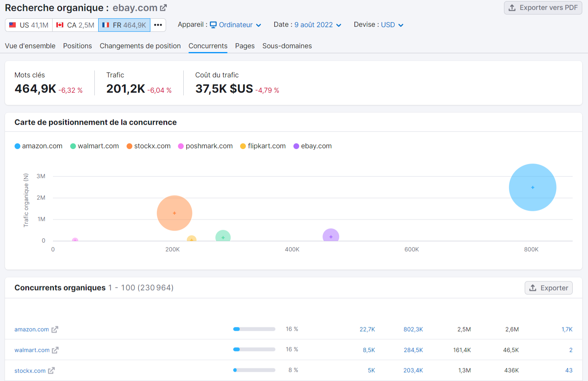The height and width of the screenshot is (381, 588).
Task: Open the USD currency dropdown
Action: click(392, 25)
